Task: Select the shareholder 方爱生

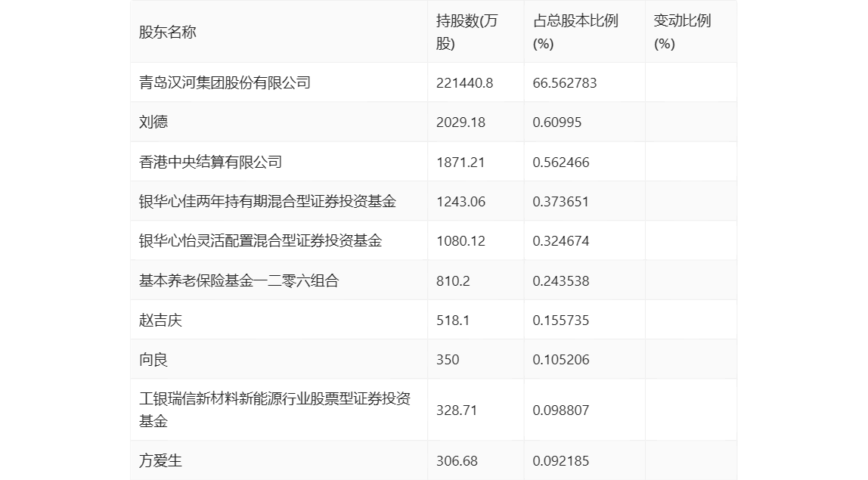Action: [160, 460]
